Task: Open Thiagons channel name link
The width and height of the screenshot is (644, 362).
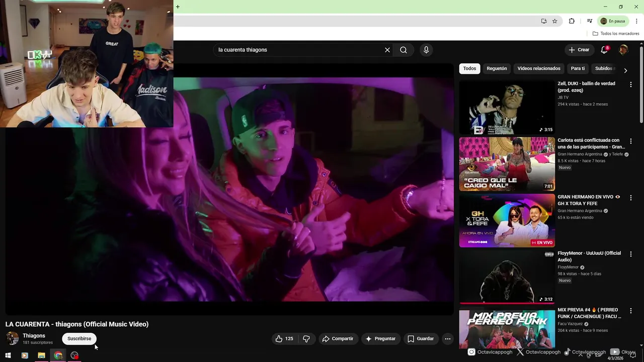Action: pos(34,335)
